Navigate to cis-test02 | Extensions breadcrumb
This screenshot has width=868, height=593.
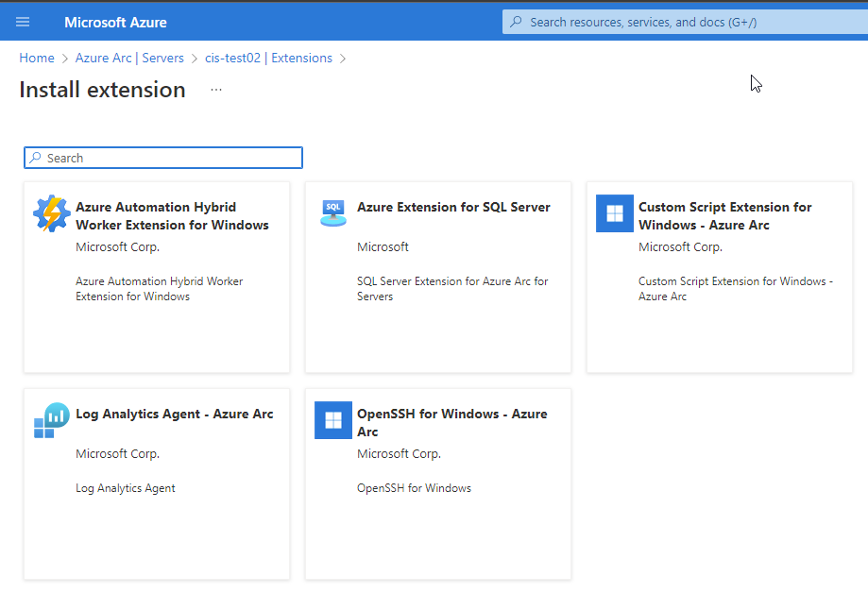(268, 59)
